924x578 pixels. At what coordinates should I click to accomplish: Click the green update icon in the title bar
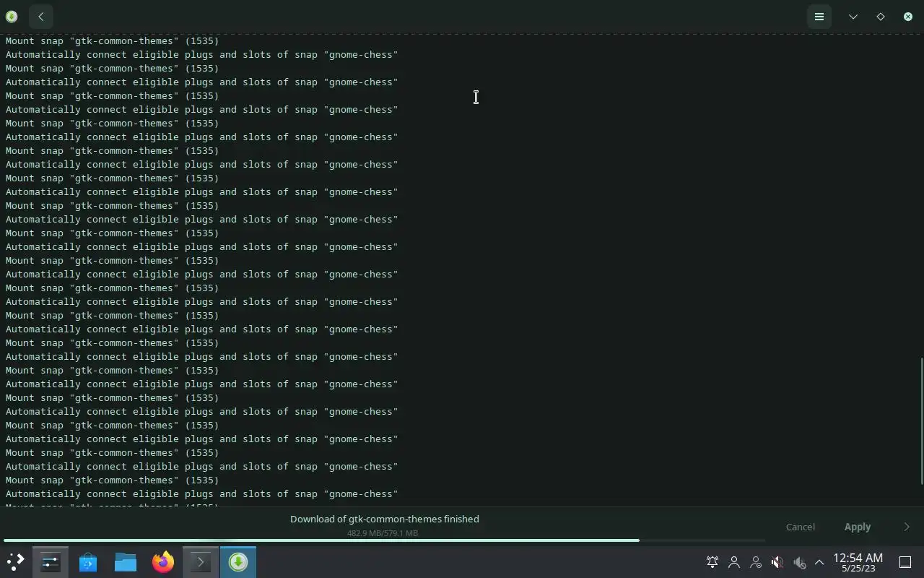point(12,17)
